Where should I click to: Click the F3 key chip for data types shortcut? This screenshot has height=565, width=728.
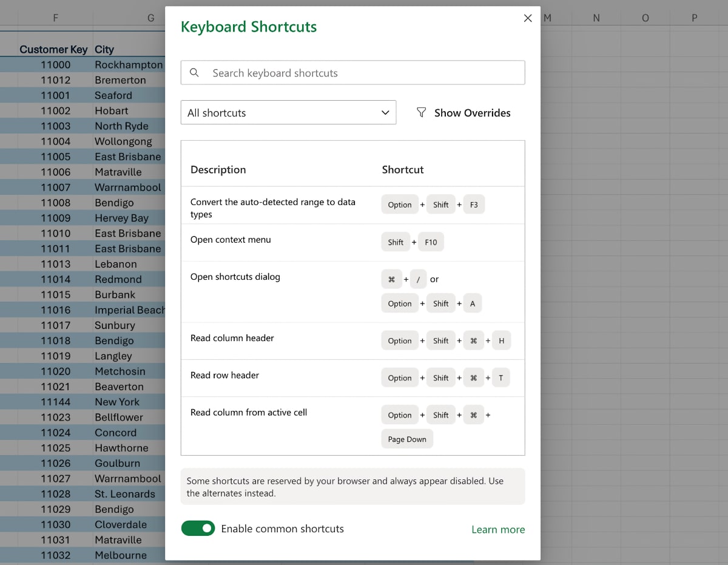[474, 205]
